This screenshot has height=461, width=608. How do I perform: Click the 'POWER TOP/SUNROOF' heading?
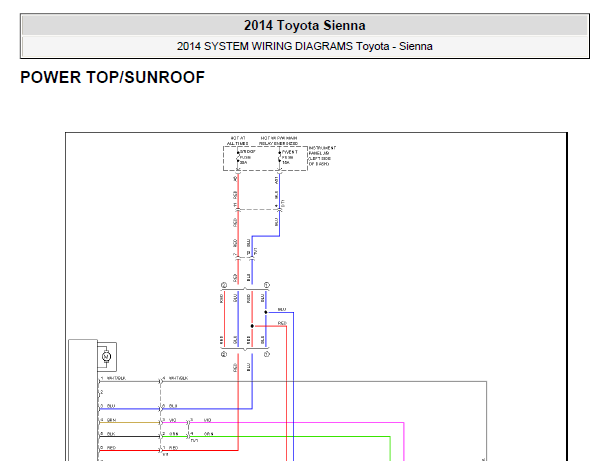(112, 77)
